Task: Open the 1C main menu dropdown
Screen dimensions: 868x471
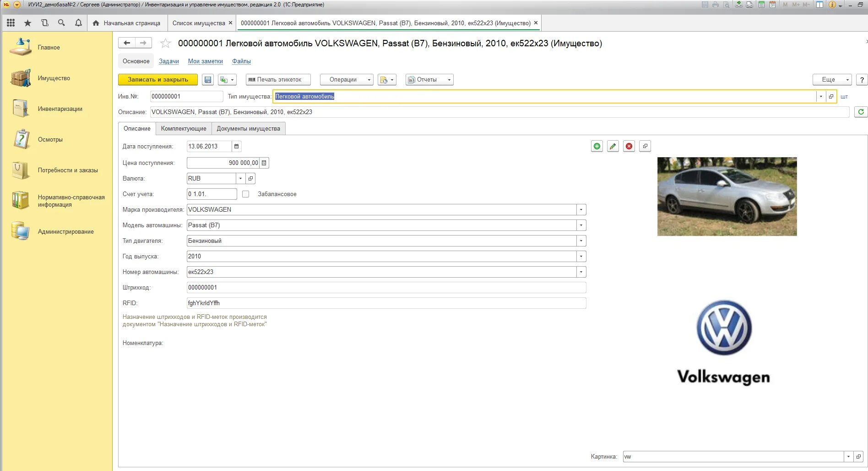Action: click(x=17, y=5)
